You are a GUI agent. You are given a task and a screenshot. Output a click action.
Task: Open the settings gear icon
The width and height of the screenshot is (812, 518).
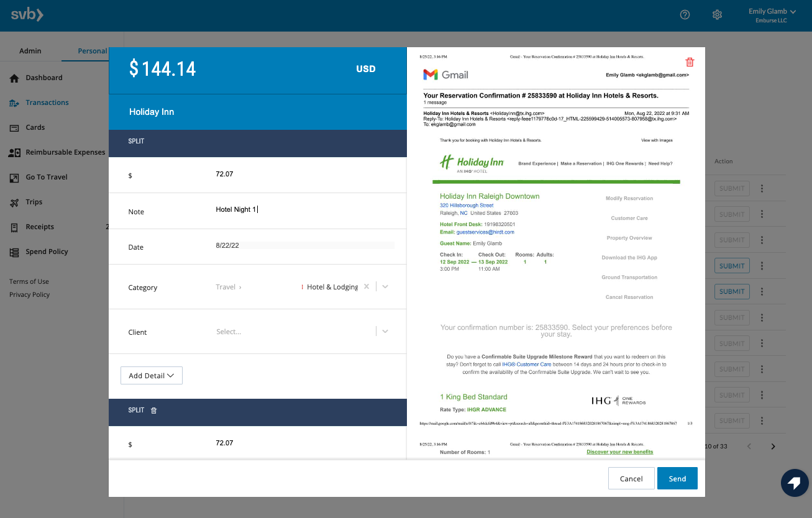(717, 15)
